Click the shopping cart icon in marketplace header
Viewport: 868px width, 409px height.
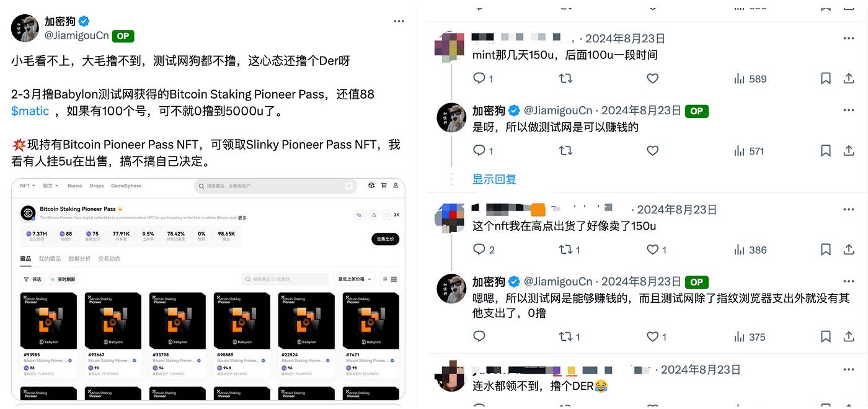(384, 186)
